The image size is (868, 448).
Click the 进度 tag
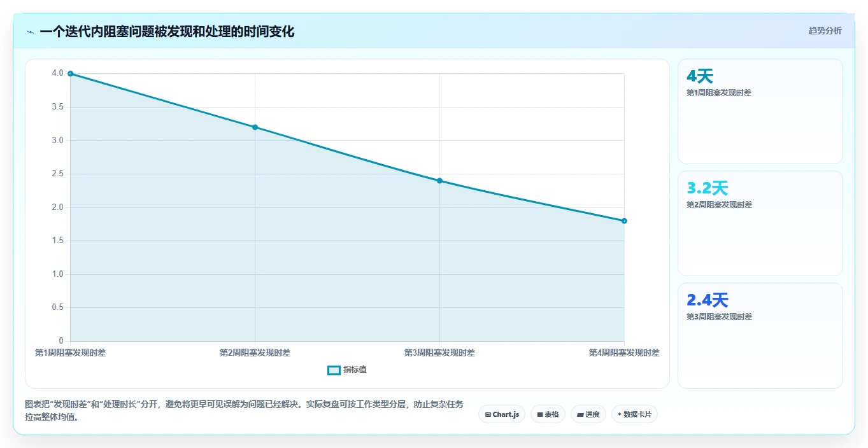588,414
